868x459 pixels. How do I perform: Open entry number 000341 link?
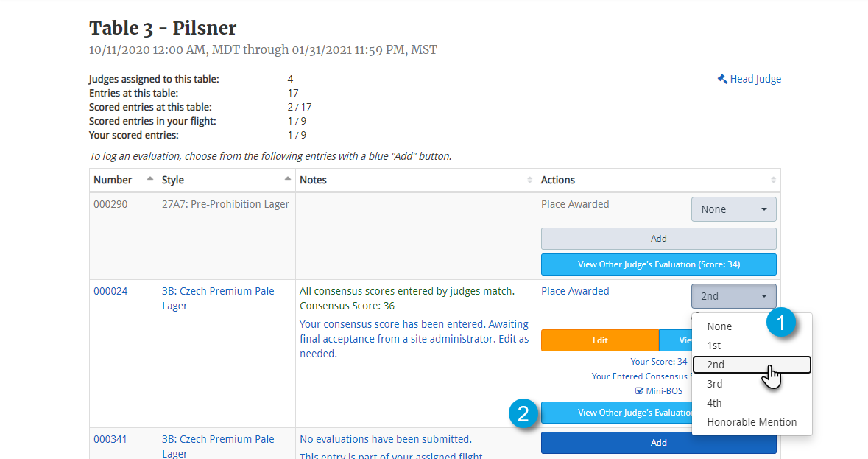[x=110, y=439]
